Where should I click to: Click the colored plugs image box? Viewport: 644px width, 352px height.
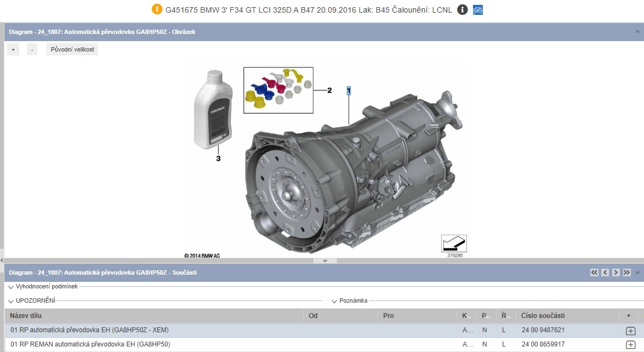click(x=278, y=90)
